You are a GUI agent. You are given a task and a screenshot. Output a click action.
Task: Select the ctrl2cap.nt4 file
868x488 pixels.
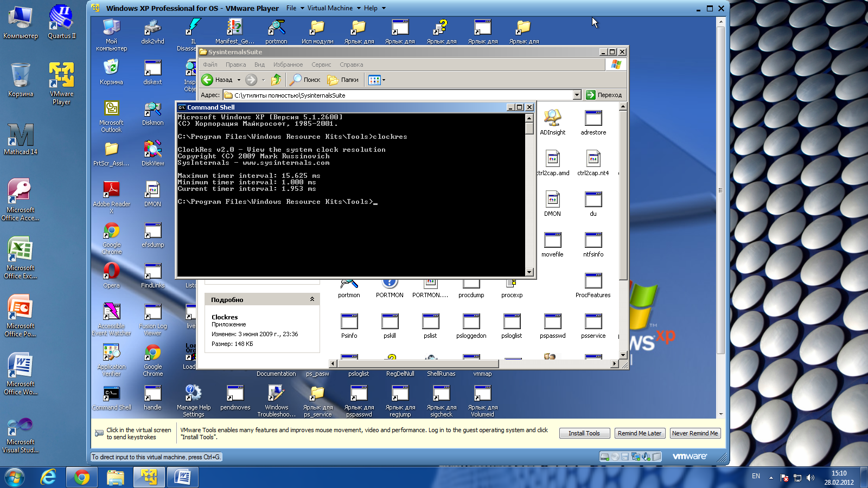pyautogui.click(x=593, y=162)
